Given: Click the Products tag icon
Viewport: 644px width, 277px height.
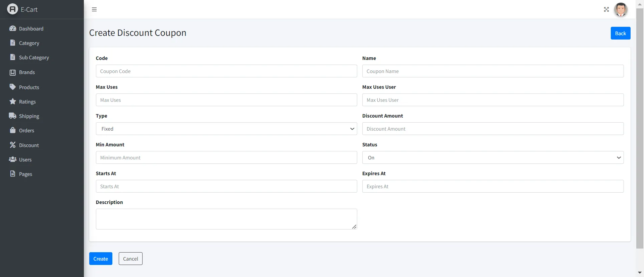Looking at the screenshot, I should (13, 87).
